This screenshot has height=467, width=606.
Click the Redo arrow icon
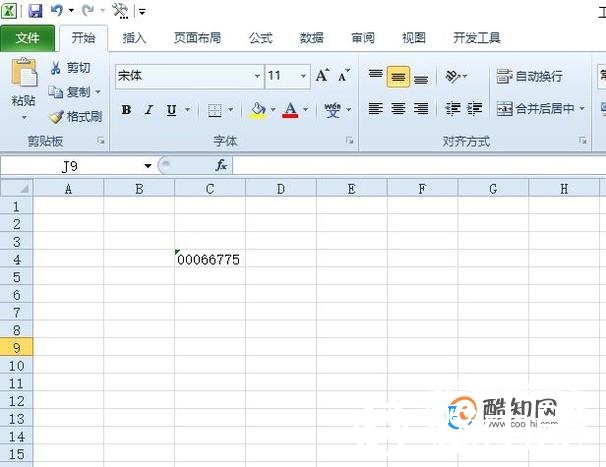[x=88, y=10]
